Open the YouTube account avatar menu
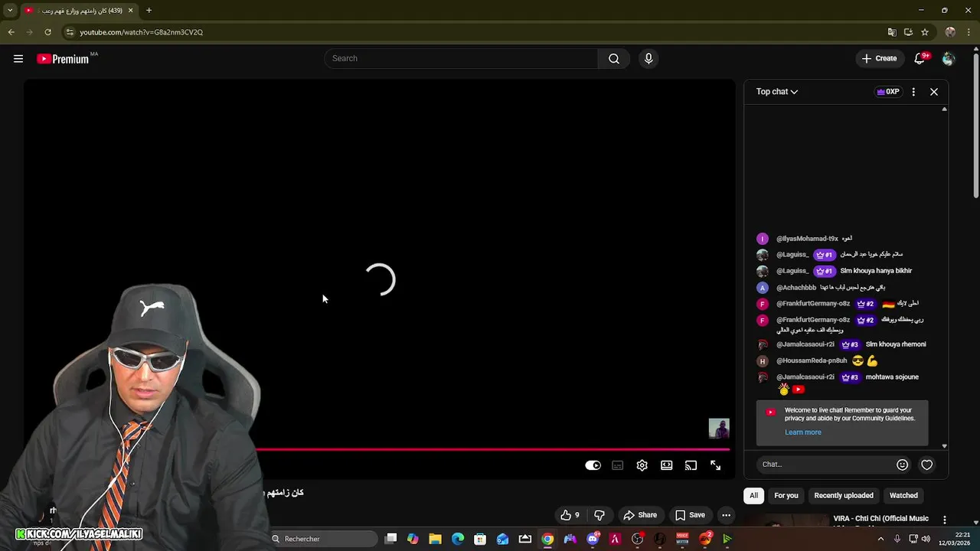Viewport: 980px width, 551px height. (x=949, y=59)
